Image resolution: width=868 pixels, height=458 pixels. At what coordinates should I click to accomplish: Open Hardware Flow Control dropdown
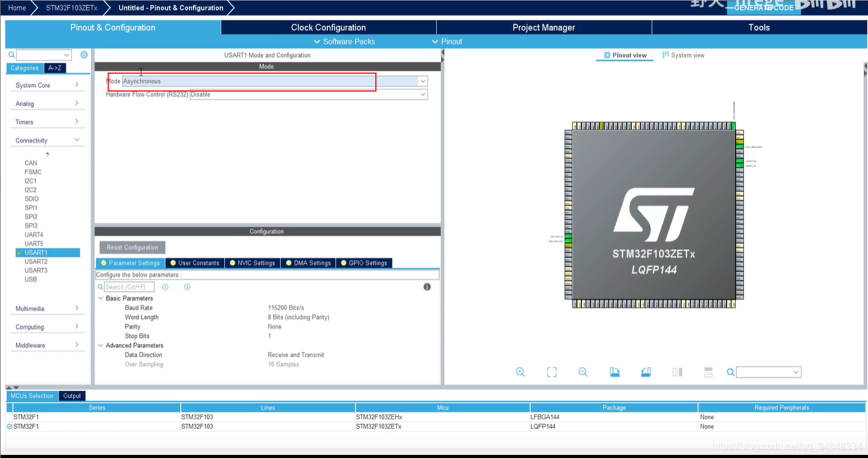click(x=309, y=95)
